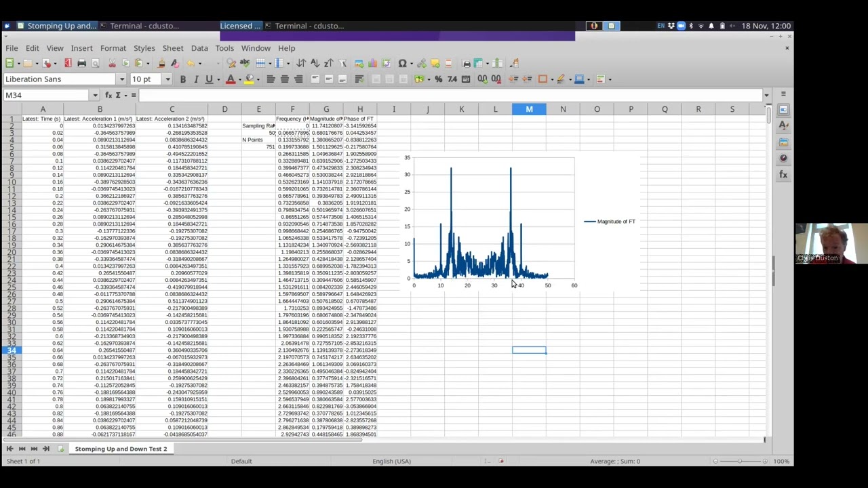Select row 34 header
This screenshot has width=868, height=488.
(11, 350)
